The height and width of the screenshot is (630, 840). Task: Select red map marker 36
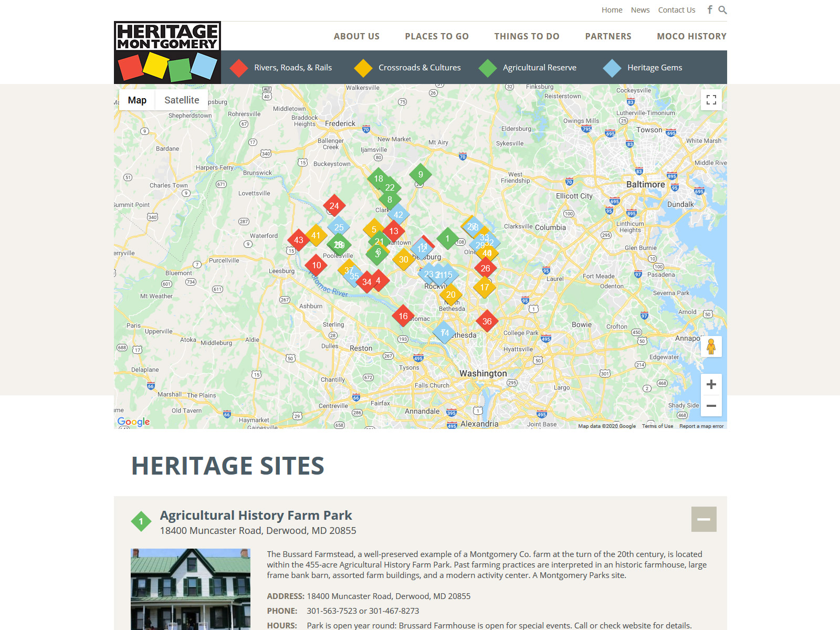[487, 321]
